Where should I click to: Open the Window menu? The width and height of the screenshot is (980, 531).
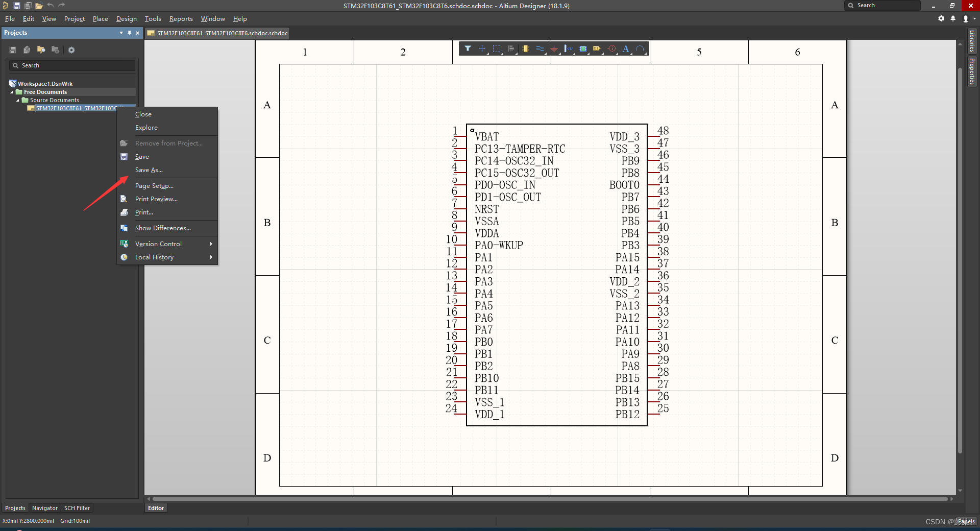213,19
